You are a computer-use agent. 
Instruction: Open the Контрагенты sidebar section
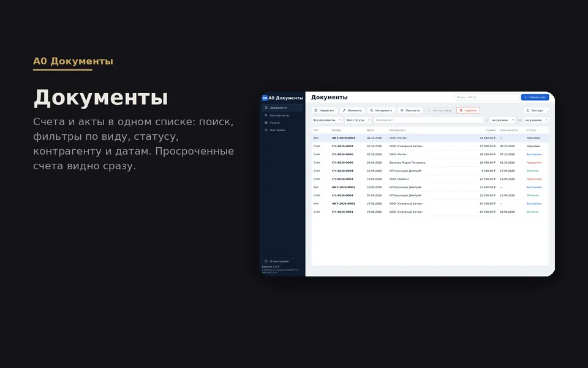click(x=282, y=115)
